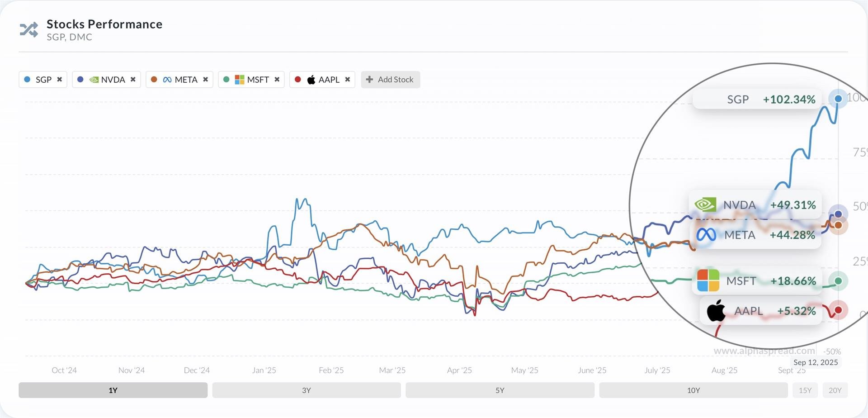Viewport: 868px width, 418px height.
Task: Switch to the 5Y time range
Action: [x=500, y=390]
